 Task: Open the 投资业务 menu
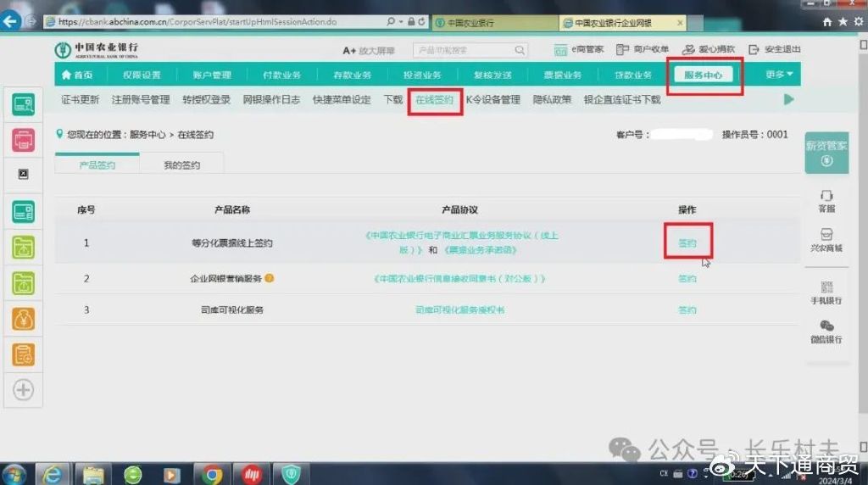tap(422, 75)
